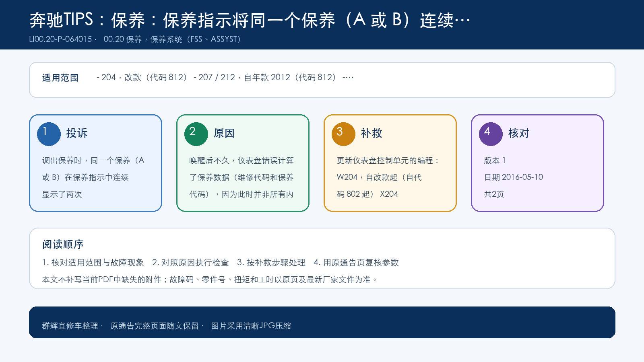Click footer text 群辉宜修车整理
Viewport: 644px width, 362px height.
click(x=70, y=326)
